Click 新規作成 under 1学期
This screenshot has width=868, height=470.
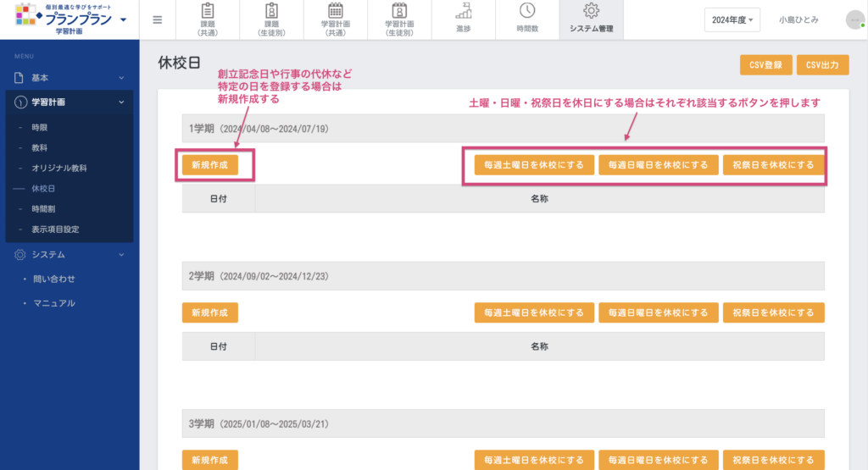pos(210,165)
